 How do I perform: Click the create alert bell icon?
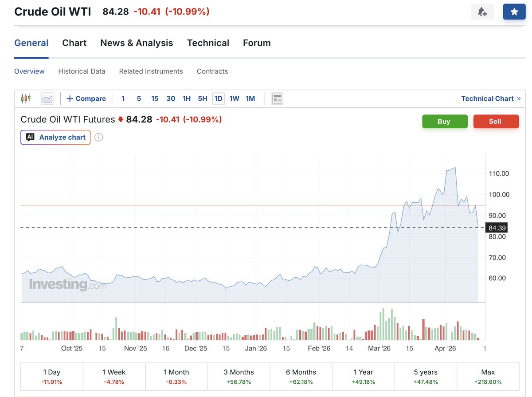pos(482,12)
